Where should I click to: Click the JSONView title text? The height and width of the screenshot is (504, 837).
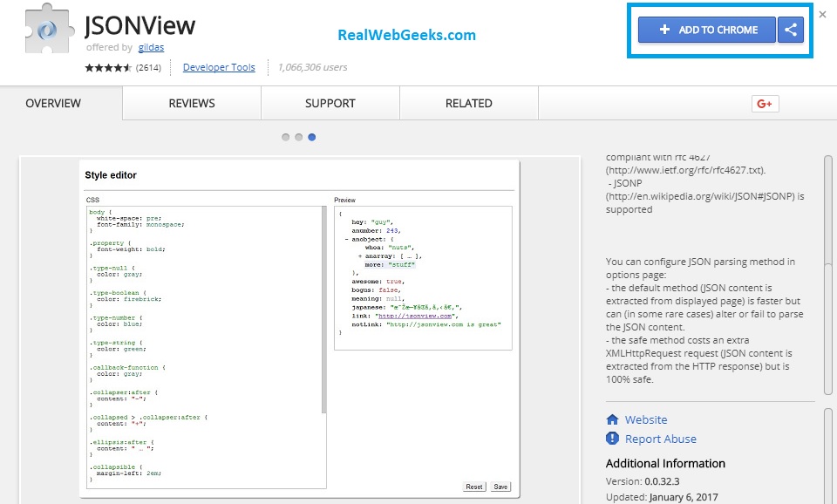140,25
